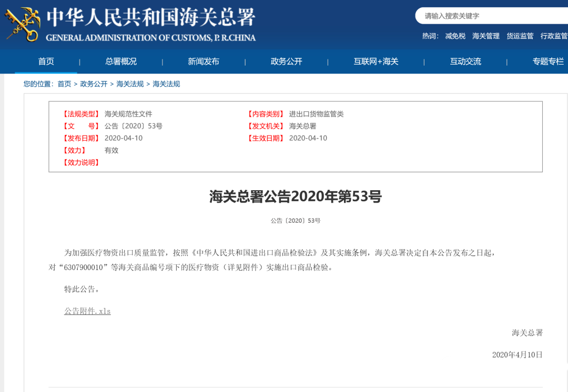Go to 首页 in the breadcrumb
This screenshot has height=392, width=568.
[x=65, y=84]
